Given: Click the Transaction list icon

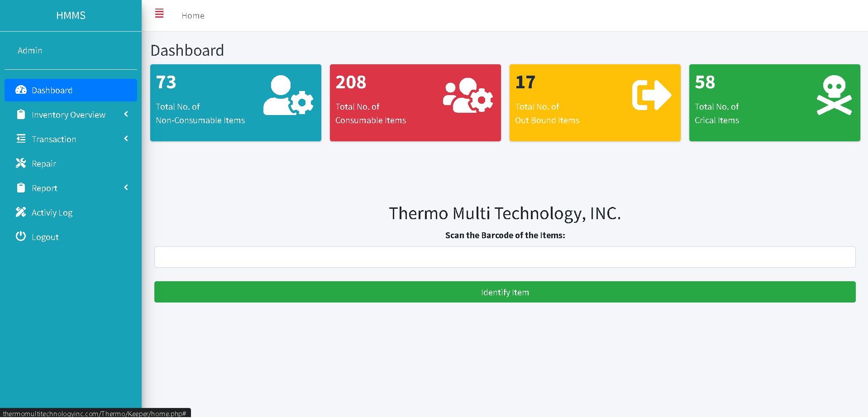Looking at the screenshot, I should [x=21, y=139].
